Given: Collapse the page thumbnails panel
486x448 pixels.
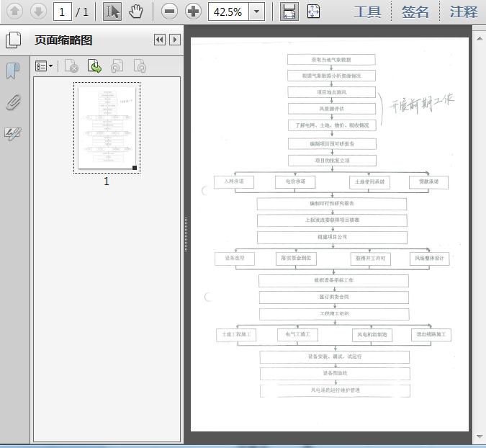Looking at the screenshot, I should point(160,40).
